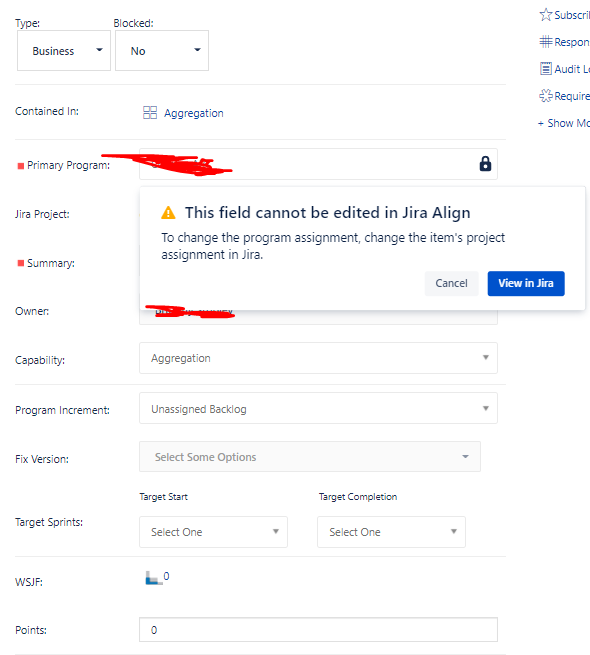The image size is (590, 655).
Task: Click the "Primary Program:" label
Action: click(69, 165)
